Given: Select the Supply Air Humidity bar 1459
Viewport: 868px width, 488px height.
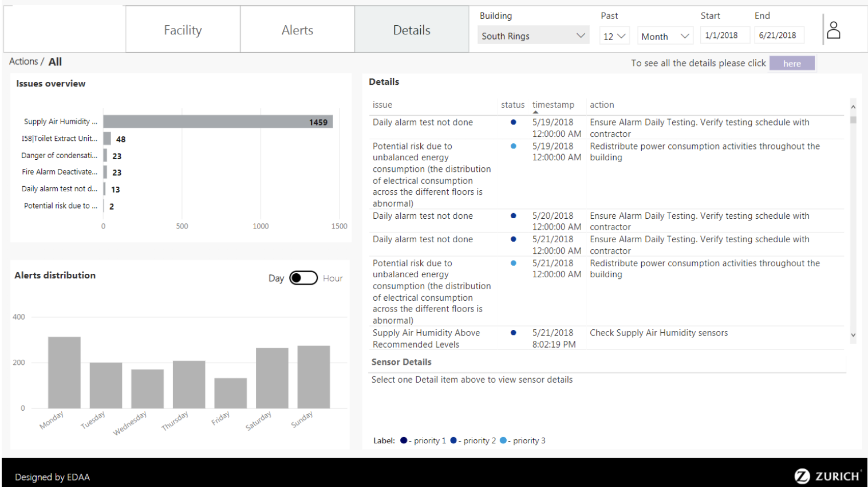Looking at the screenshot, I should tap(218, 122).
